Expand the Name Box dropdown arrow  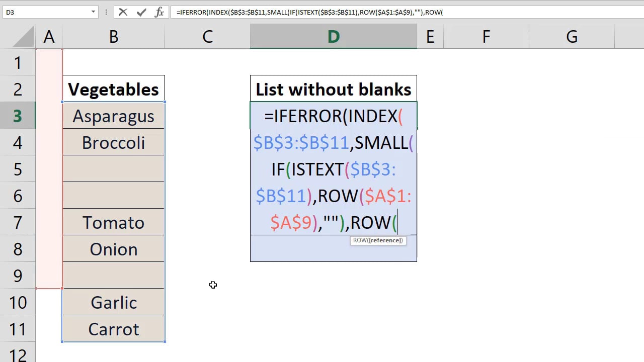93,12
